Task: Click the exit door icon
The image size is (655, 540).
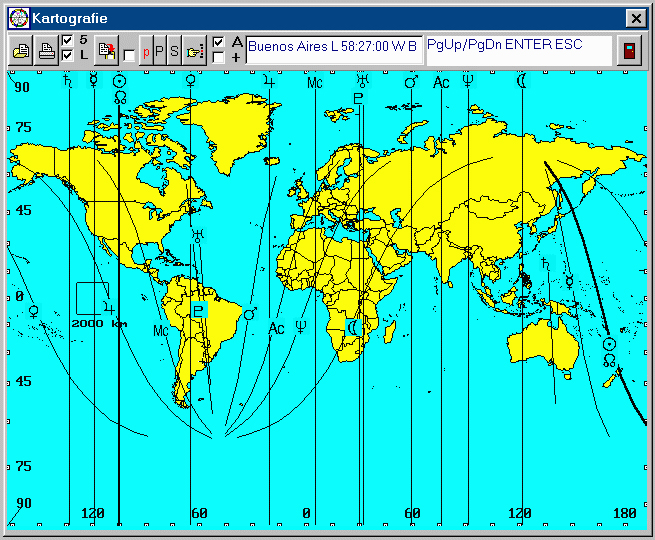Action: coord(628,51)
